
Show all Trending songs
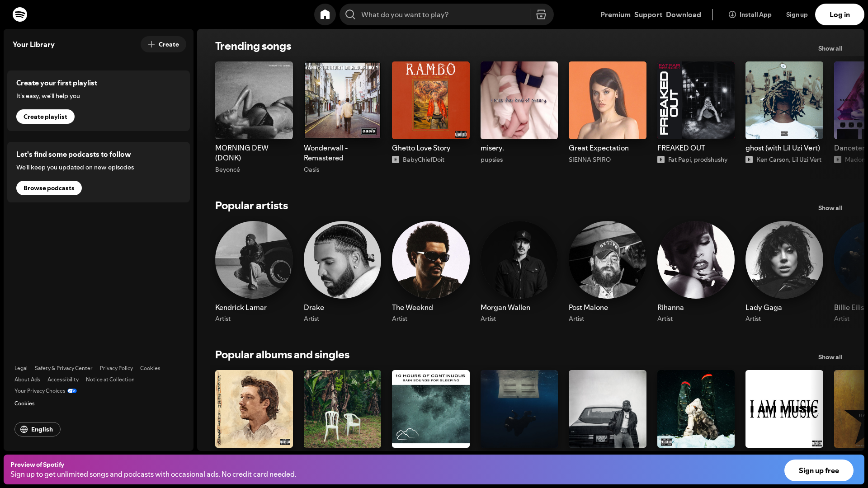[830, 48]
